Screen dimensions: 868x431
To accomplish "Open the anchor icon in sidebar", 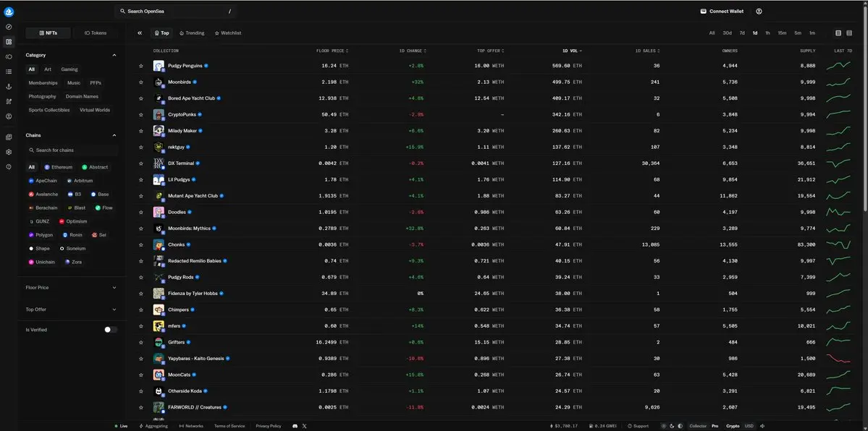I will click(9, 87).
